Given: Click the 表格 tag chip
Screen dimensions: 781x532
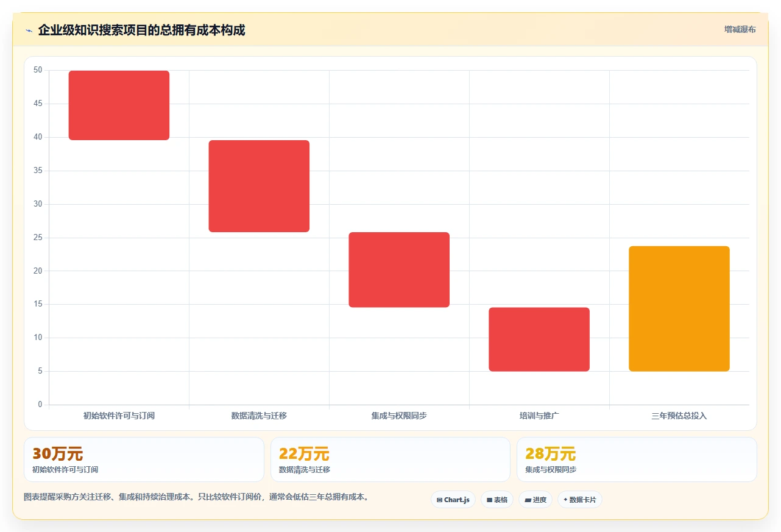Looking at the screenshot, I should [x=497, y=500].
